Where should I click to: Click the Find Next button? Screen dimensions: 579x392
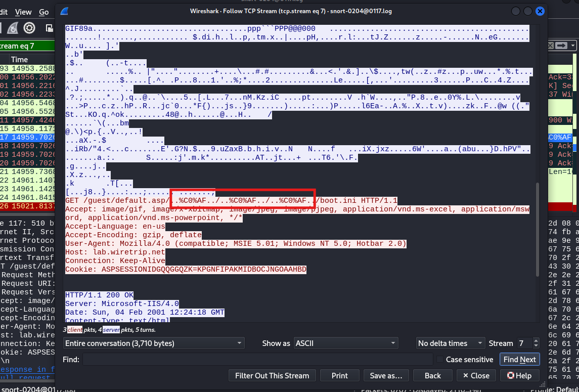[x=519, y=360]
